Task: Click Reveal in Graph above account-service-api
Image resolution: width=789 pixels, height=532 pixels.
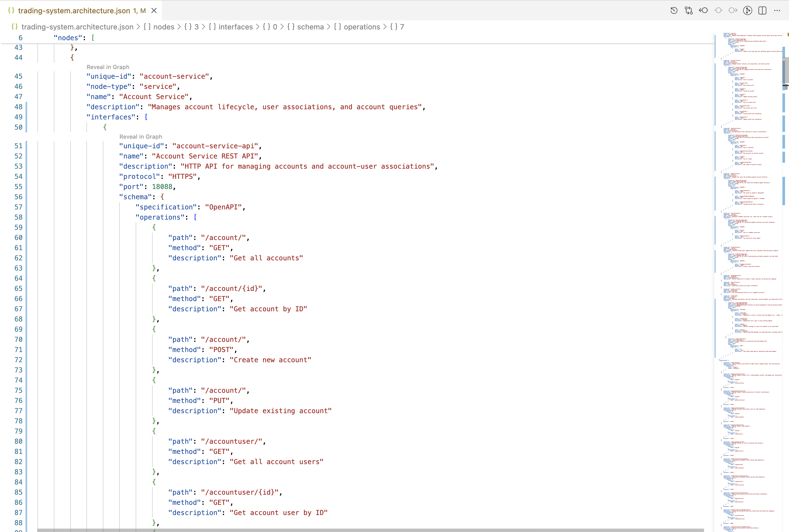Action: [141, 136]
